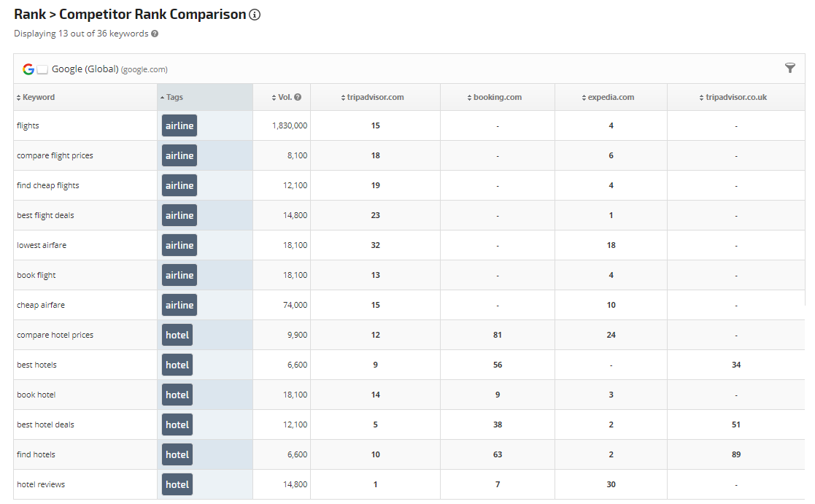Click the info icon beside Competitor Rank Comparison
Viewport: 815px width, 504px height.
255,15
